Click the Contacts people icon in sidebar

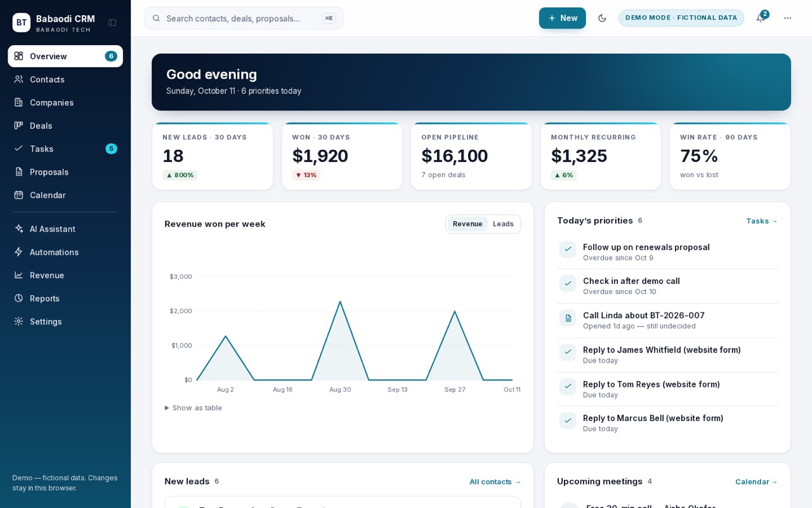coord(18,79)
